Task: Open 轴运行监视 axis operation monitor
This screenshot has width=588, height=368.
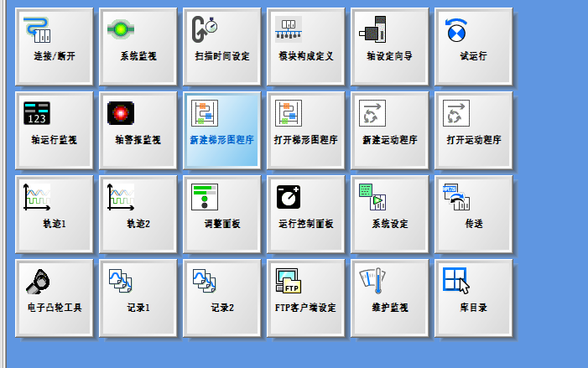Action: (54, 129)
